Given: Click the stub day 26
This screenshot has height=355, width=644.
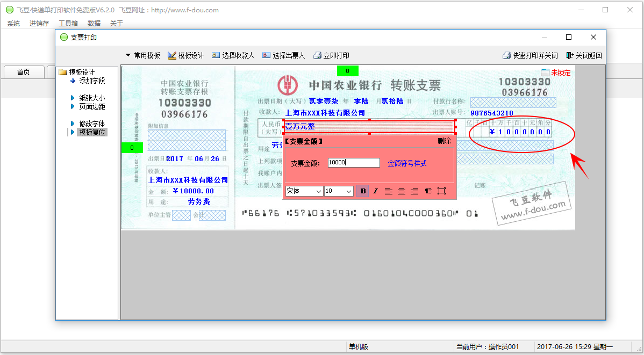Looking at the screenshot, I should pos(215,158).
